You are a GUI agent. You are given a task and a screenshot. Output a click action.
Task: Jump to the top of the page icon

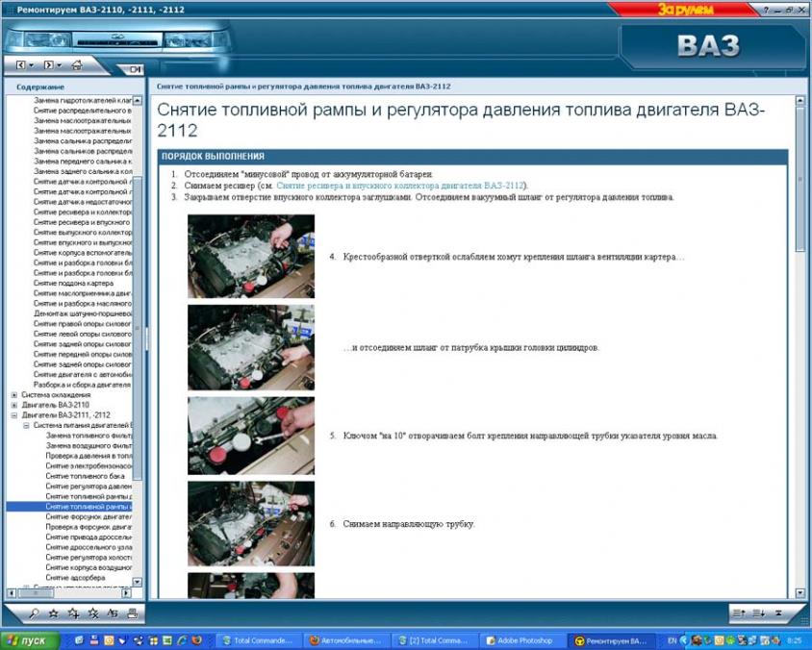pos(778,613)
